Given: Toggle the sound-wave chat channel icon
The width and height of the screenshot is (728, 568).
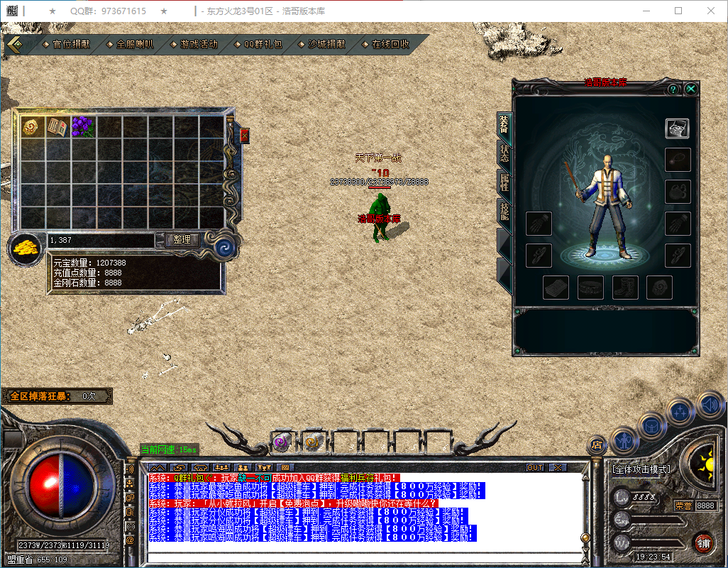Looking at the screenshot, I should point(130,469).
